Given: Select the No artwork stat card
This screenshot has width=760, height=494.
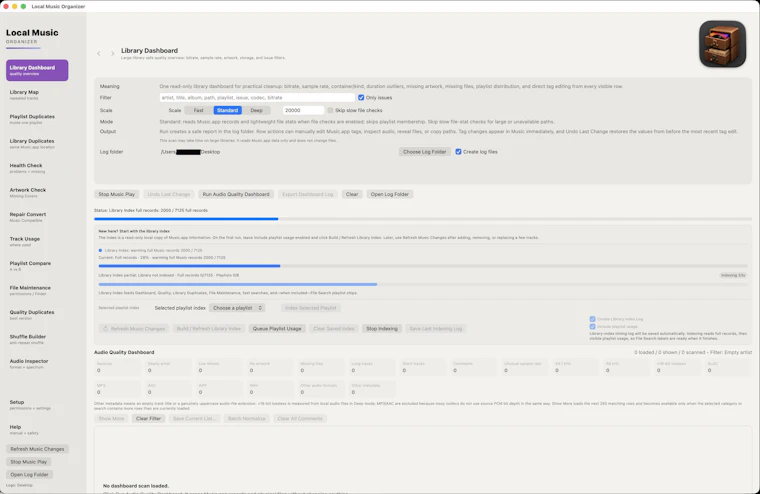Looking at the screenshot, I should click(270, 367).
